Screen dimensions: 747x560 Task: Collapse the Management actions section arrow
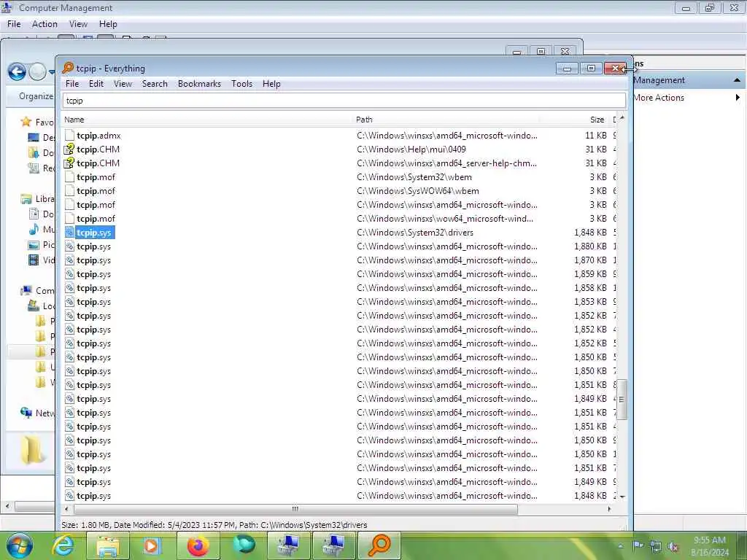[737, 80]
